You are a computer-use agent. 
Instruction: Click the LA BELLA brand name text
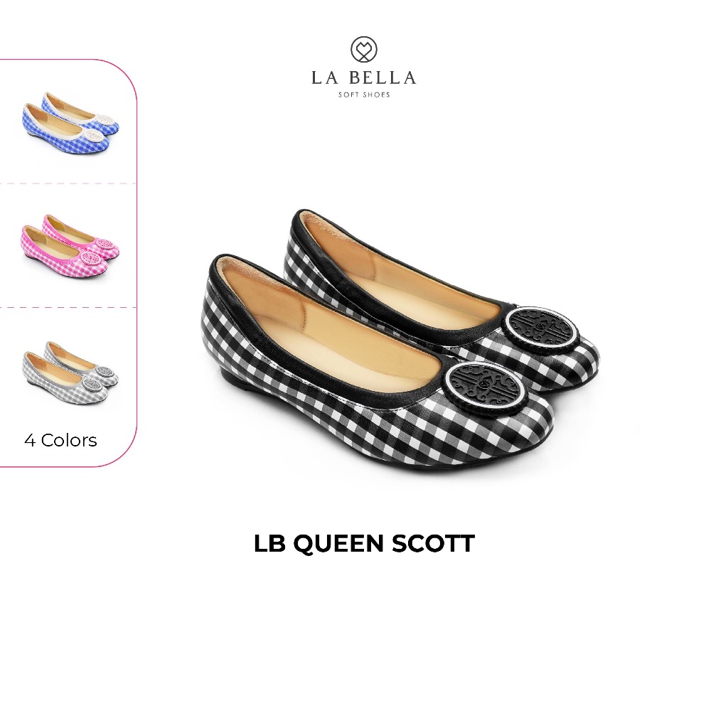363,78
